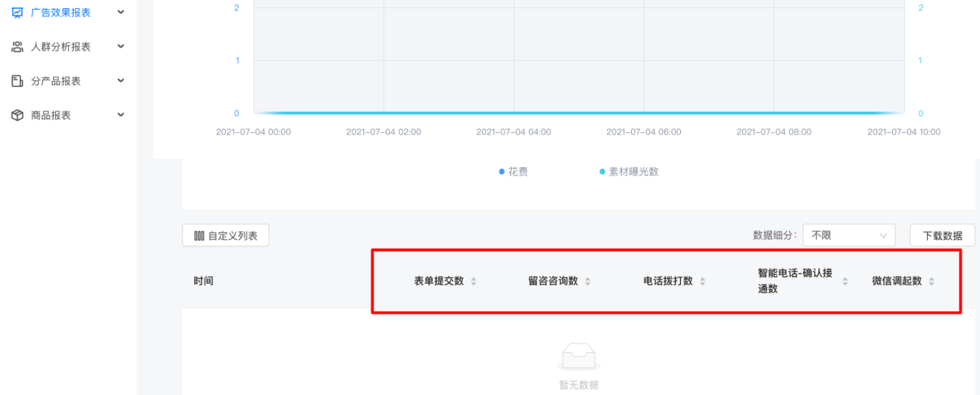Select 分产品报表 in the sidebar menu

click(55, 81)
